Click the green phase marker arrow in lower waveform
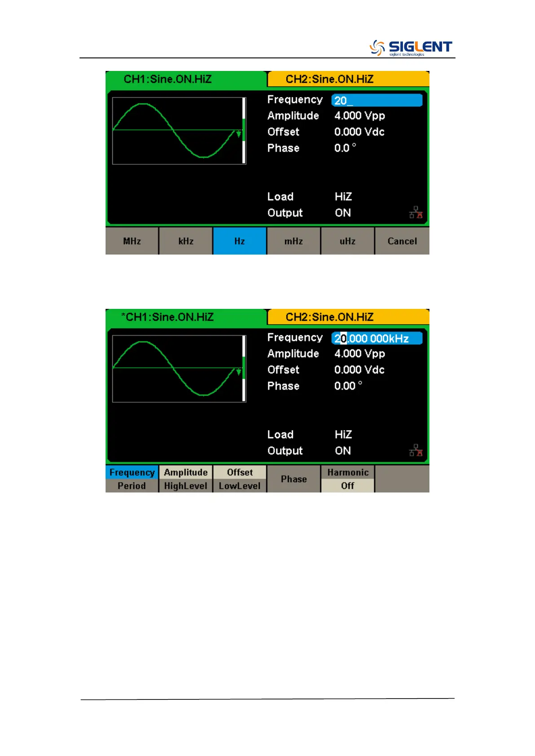This screenshot has height=756, width=535. [x=239, y=371]
